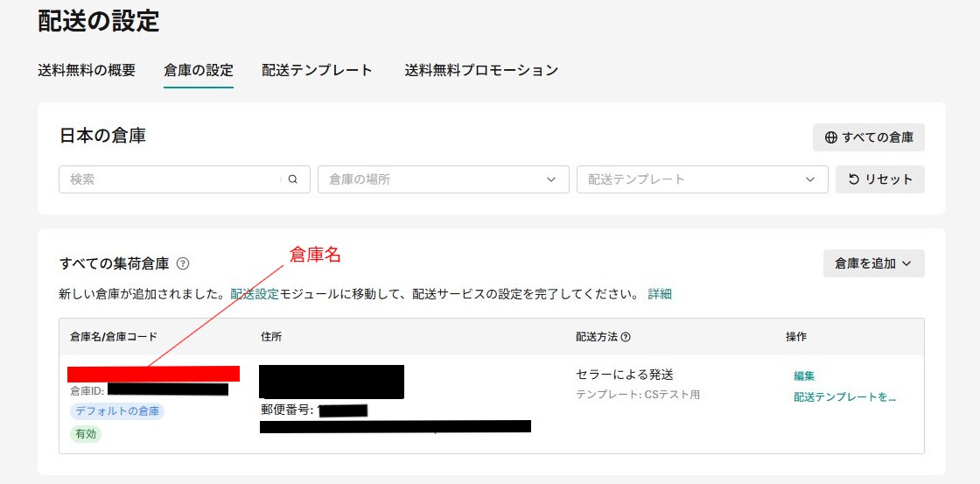Expand the 倉庫を追加 dropdown button
The height and width of the screenshot is (484, 980).
873,263
